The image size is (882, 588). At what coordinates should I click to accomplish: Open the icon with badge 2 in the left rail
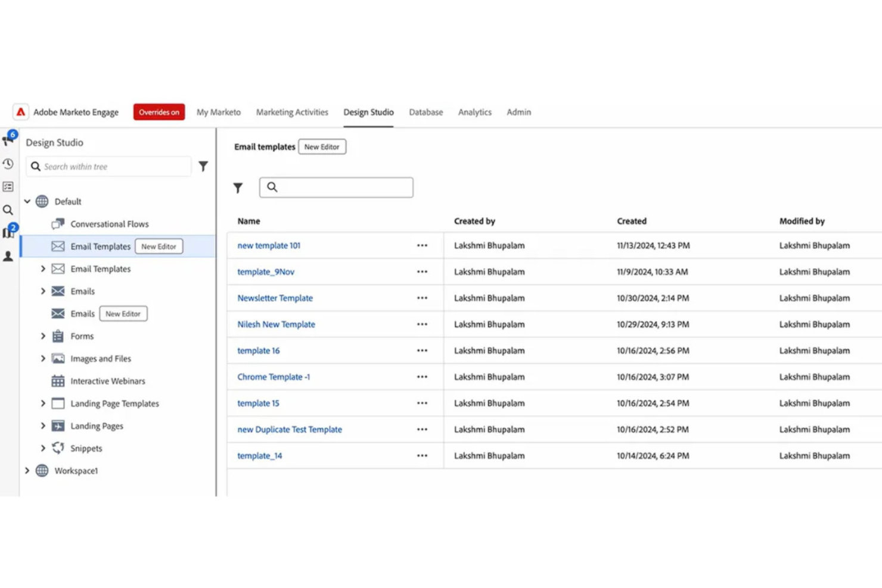coord(9,231)
